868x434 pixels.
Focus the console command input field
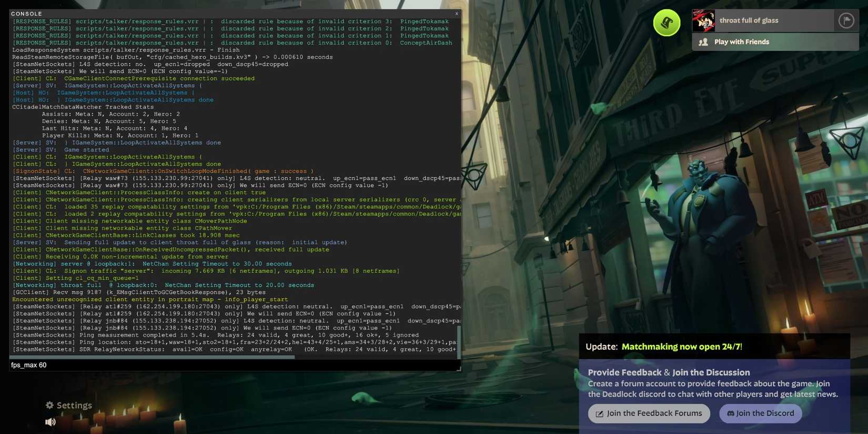point(235,365)
